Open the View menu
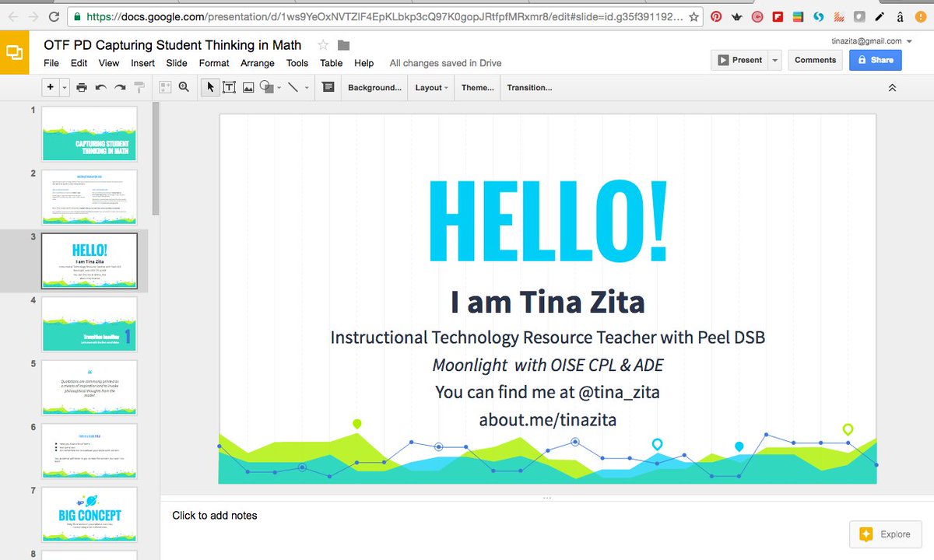 tap(109, 63)
